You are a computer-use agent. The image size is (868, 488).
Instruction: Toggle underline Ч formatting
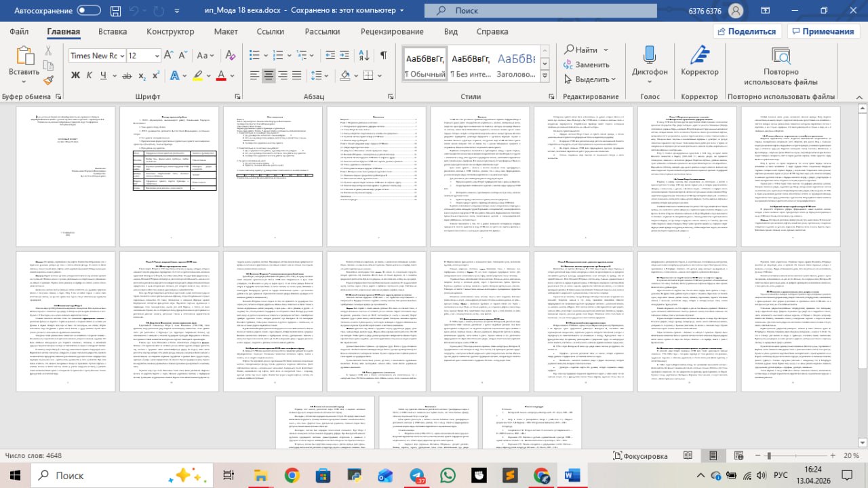click(x=102, y=75)
